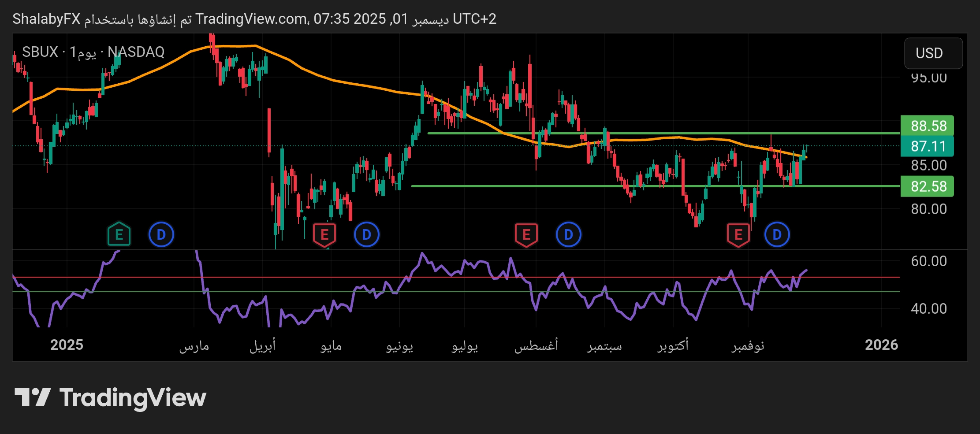The height and width of the screenshot is (434, 980).
Task: Click the 40.00 level on RSI scale
Action: click(928, 308)
